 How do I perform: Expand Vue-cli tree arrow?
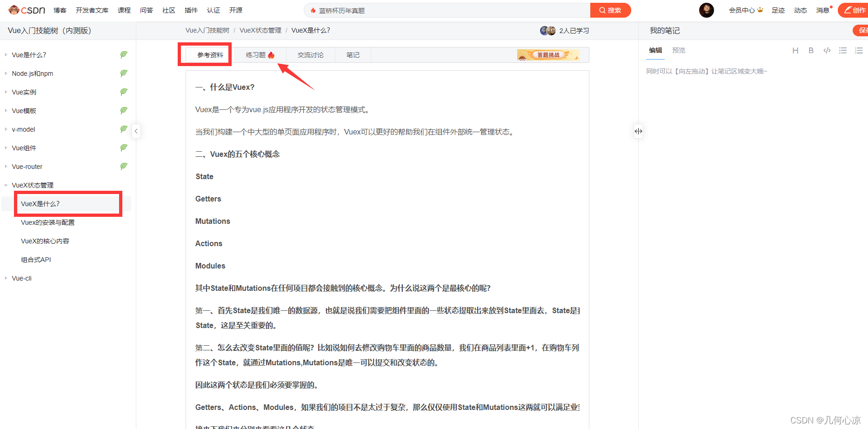(6, 278)
